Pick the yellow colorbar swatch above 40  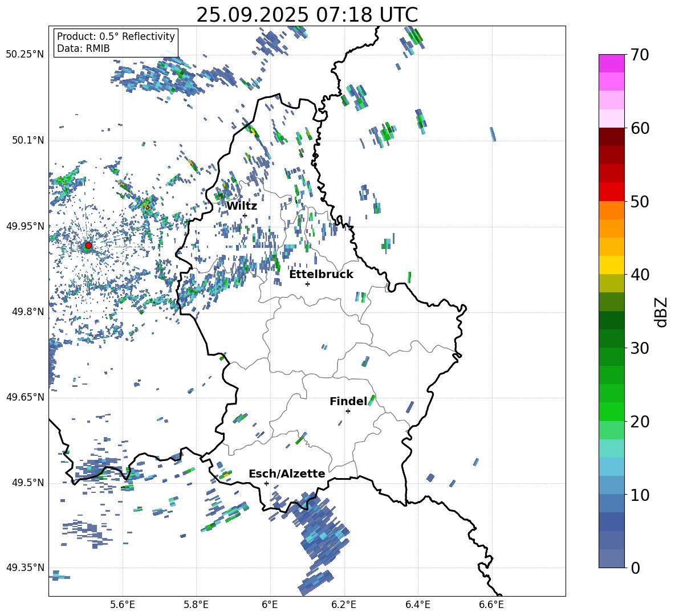coord(612,265)
